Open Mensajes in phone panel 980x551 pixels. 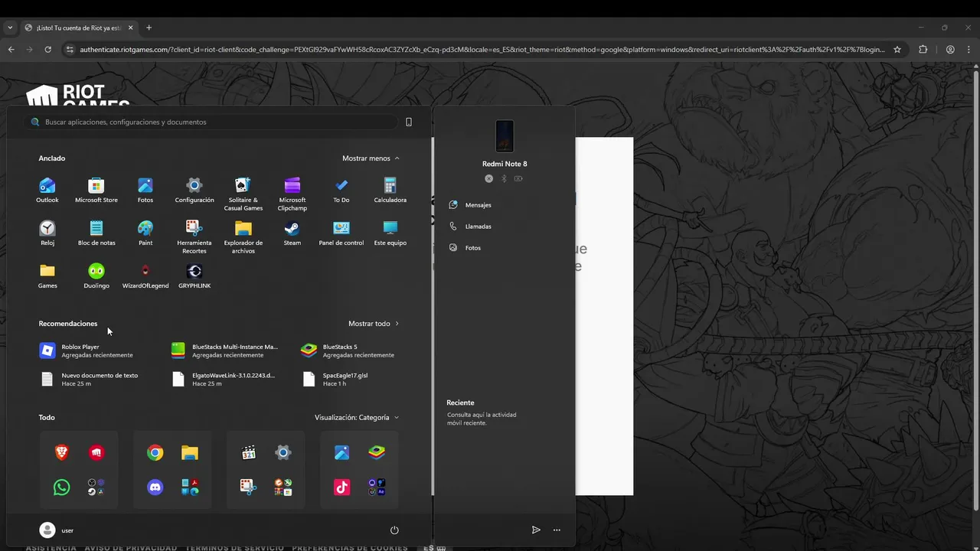(x=471, y=205)
